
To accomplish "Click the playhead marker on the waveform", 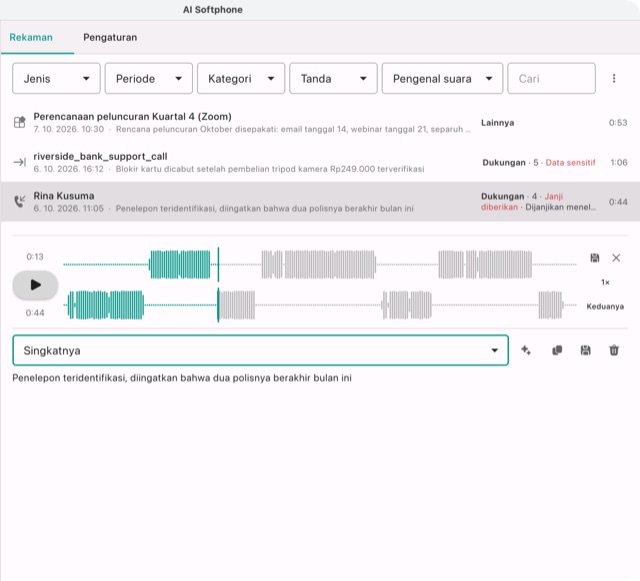I will tap(218, 285).
